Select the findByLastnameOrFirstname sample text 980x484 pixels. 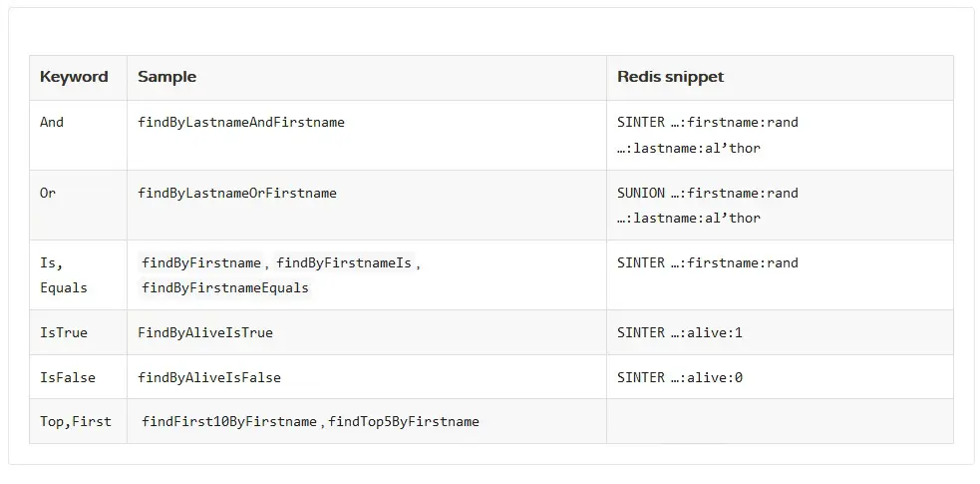[x=237, y=194]
